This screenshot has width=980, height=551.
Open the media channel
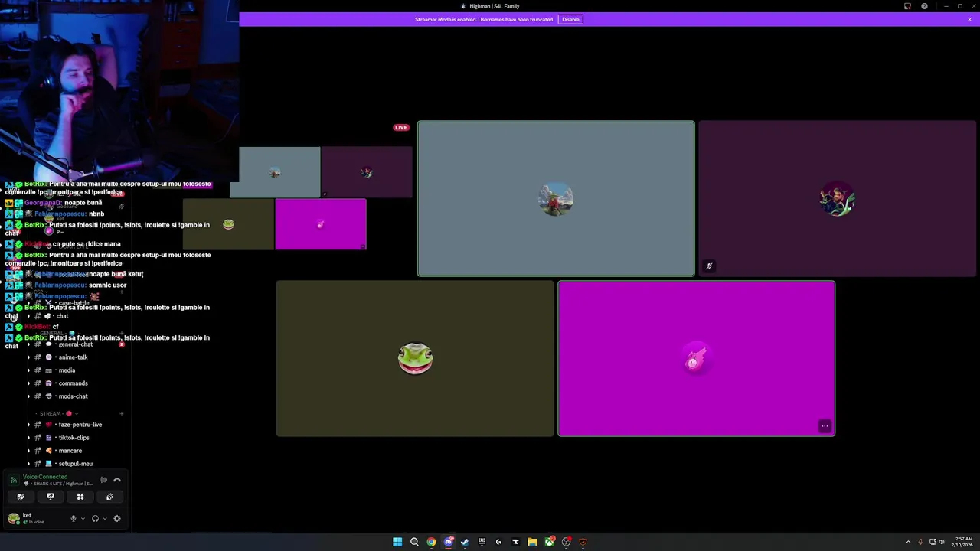coord(67,370)
